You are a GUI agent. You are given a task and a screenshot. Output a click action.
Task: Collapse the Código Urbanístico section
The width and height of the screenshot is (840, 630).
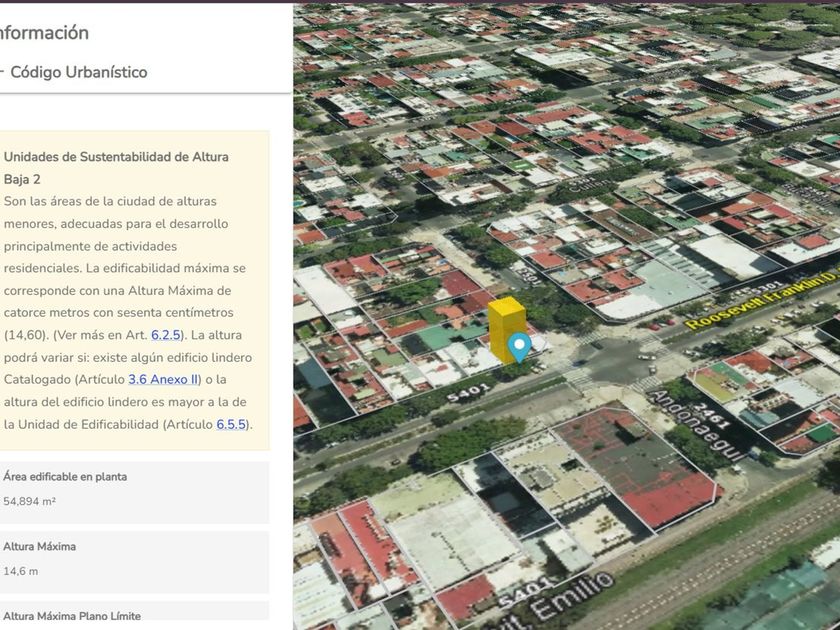coord(3,72)
